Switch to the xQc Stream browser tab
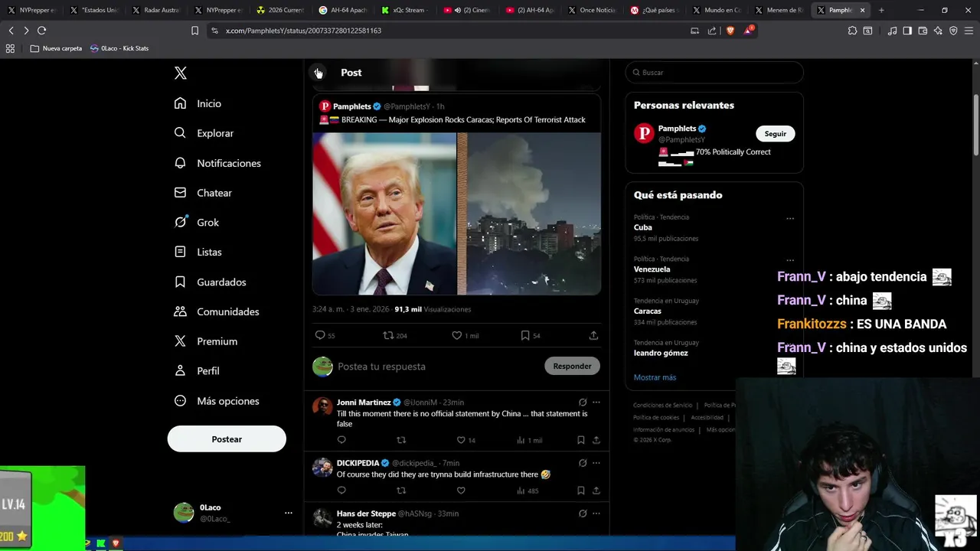Image resolution: width=980 pixels, height=551 pixels. point(407,10)
